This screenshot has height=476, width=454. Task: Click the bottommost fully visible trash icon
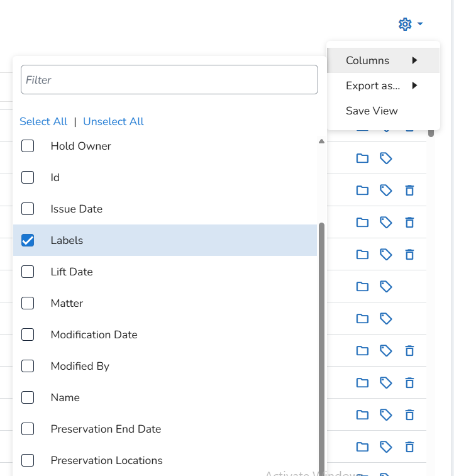point(409,447)
